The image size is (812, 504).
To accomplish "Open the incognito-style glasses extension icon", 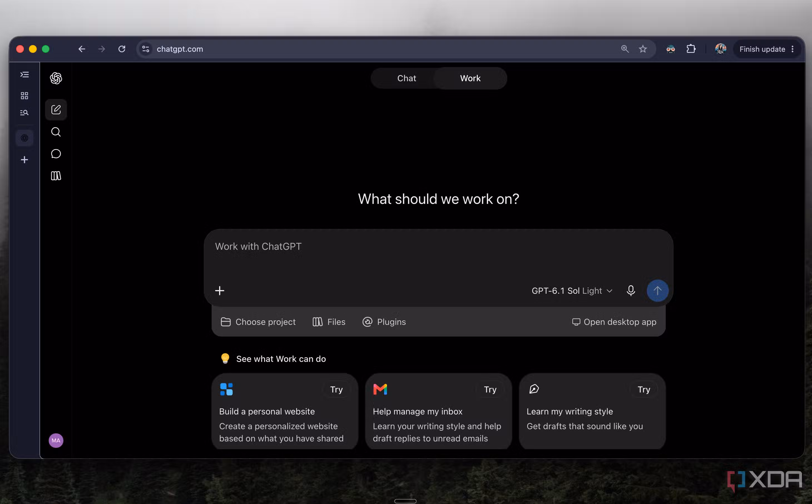I will click(x=670, y=49).
